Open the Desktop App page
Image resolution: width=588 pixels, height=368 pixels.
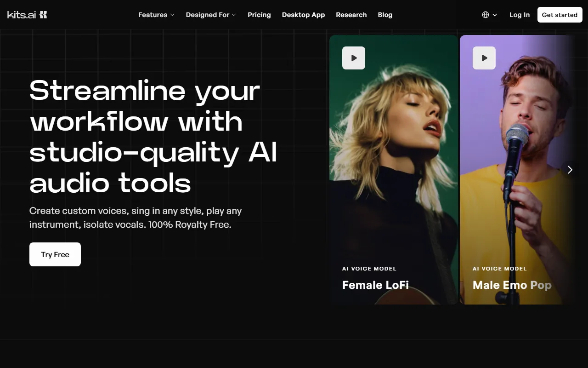303,15
